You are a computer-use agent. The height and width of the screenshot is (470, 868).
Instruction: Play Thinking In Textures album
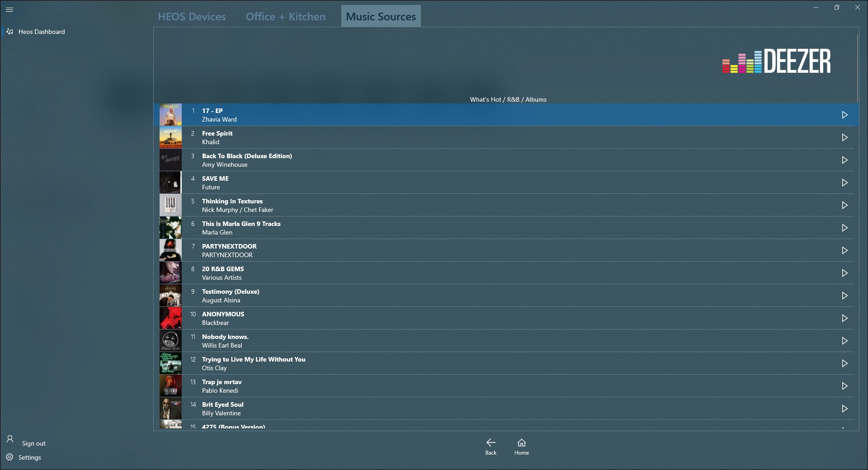(x=844, y=205)
